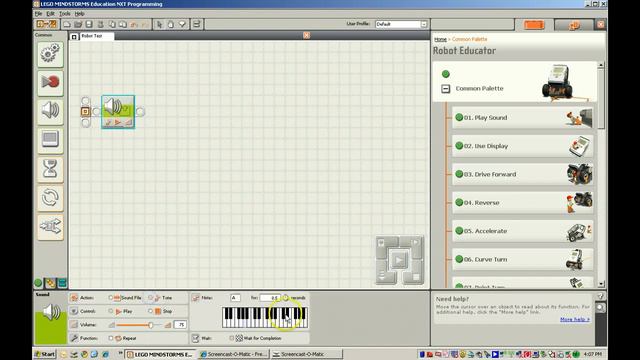This screenshot has width=640, height=360.
Task: Click the Sound block on the canvas
Action: 118,112
